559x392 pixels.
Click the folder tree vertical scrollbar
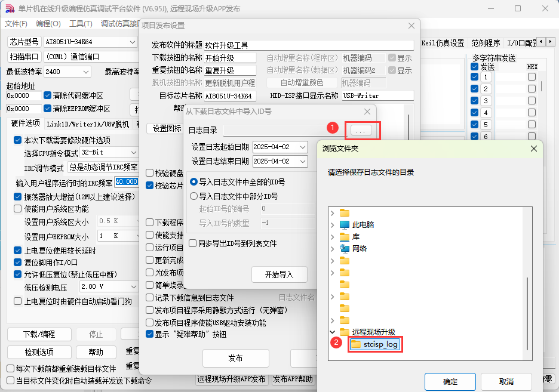[x=527, y=313]
